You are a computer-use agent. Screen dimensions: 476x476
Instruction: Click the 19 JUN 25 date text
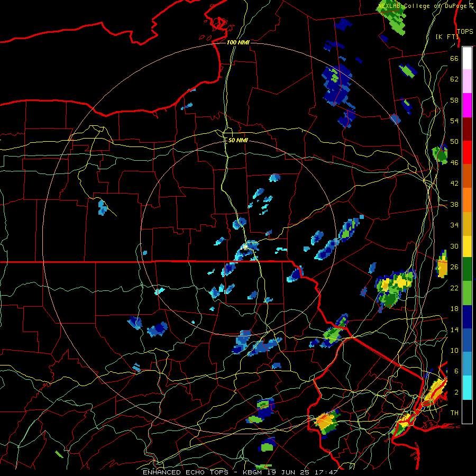coord(289,472)
